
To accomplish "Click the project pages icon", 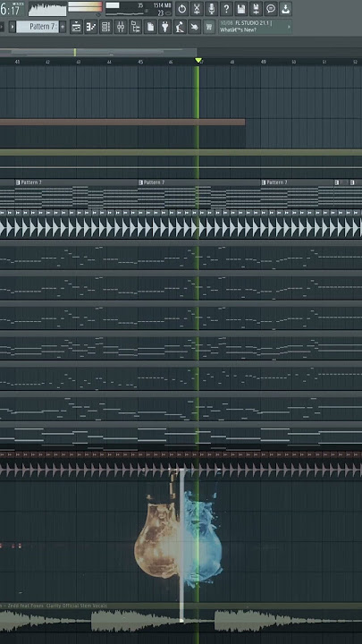I will 150,27.
